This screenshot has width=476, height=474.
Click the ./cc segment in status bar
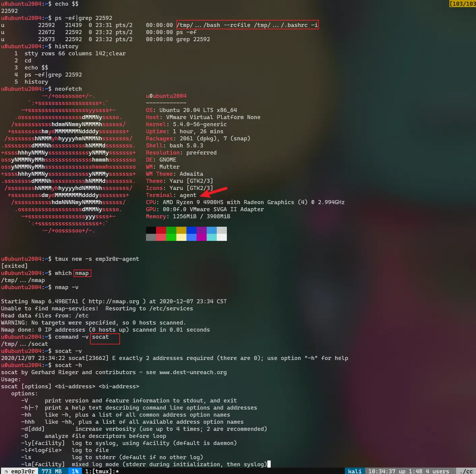click(x=466, y=471)
